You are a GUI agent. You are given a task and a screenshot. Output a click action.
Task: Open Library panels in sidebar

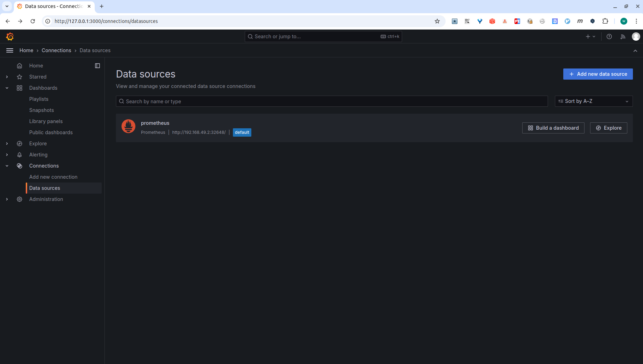pos(46,121)
